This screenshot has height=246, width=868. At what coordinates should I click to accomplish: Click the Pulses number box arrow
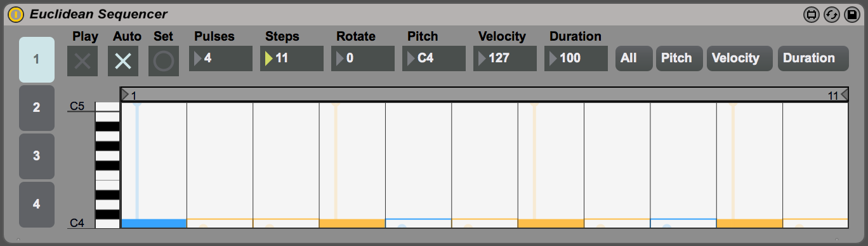pyautogui.click(x=198, y=58)
